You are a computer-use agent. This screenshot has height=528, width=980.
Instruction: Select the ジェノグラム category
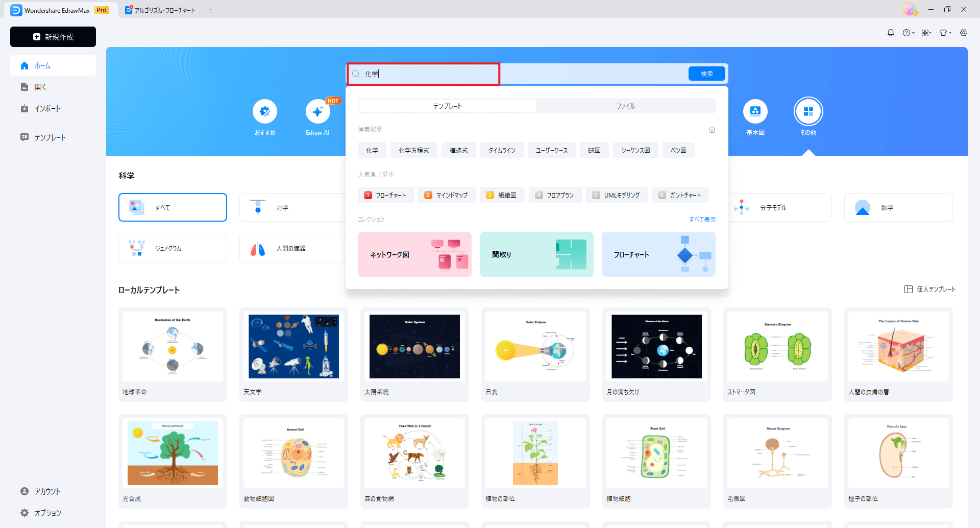[x=173, y=248]
